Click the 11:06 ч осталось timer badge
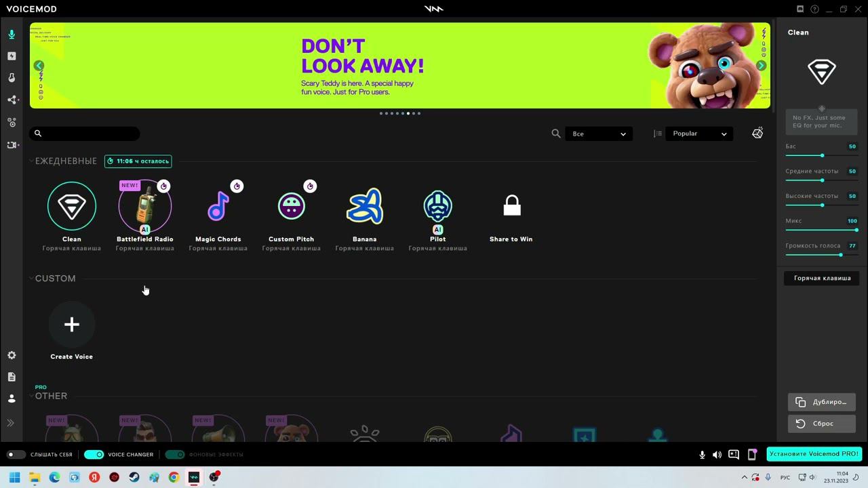Image resolution: width=868 pixels, height=488 pixels. (138, 161)
